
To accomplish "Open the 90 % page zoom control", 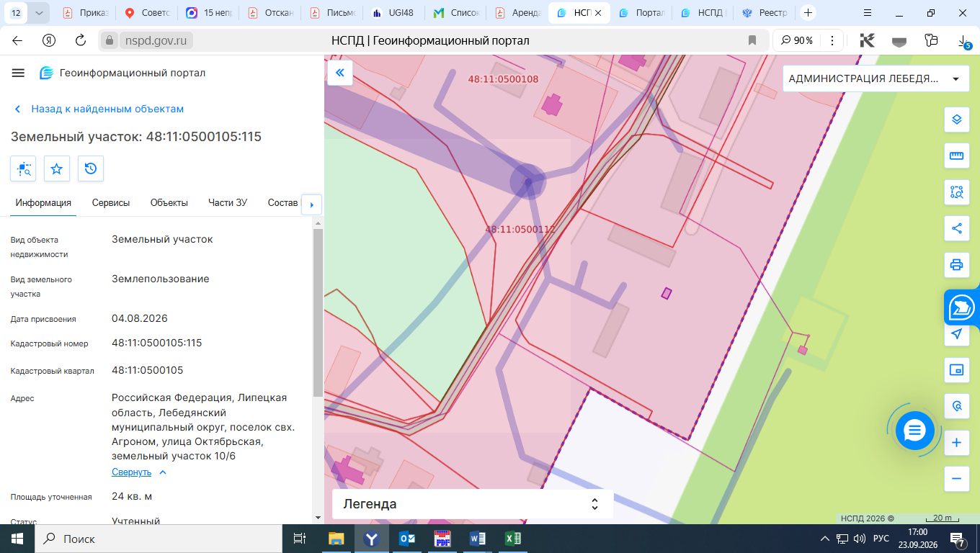I will (x=796, y=40).
